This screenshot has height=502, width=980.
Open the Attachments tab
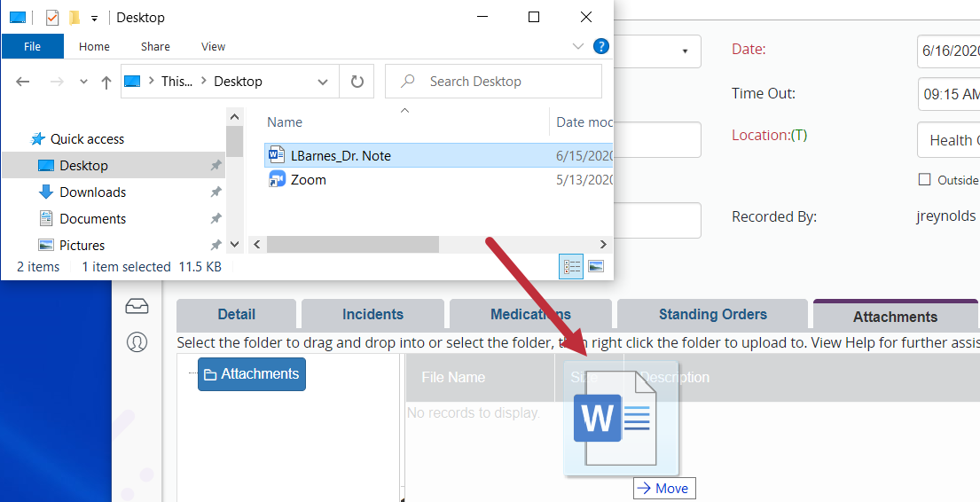[x=895, y=317]
